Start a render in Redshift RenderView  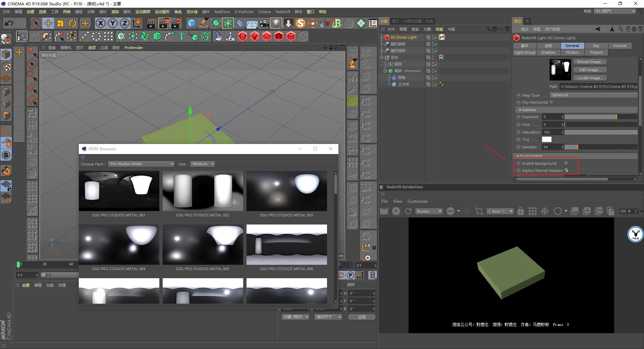(396, 211)
